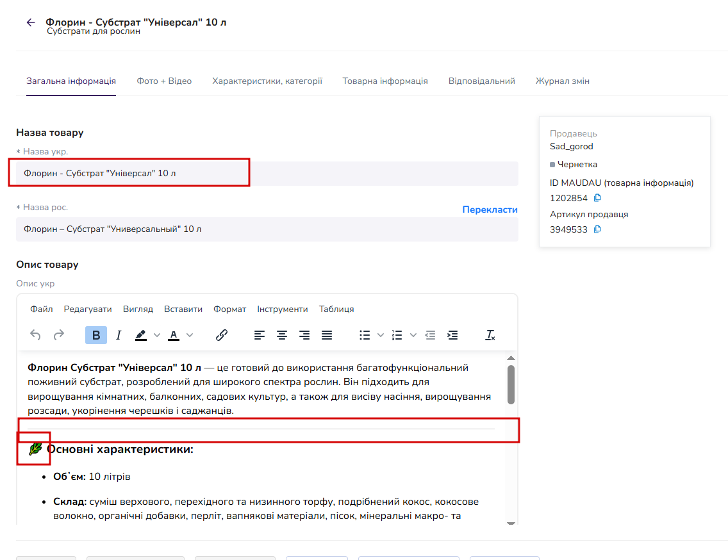Insert a bulleted list
Screen dimensions: 728x560
pos(365,335)
